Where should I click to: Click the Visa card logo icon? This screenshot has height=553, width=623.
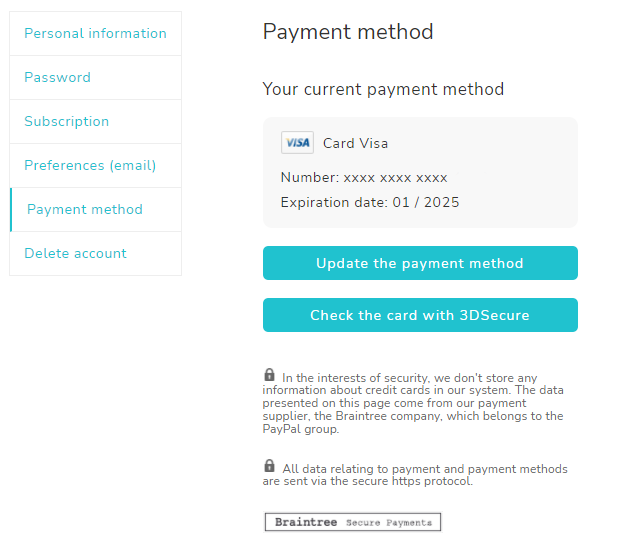click(x=297, y=142)
